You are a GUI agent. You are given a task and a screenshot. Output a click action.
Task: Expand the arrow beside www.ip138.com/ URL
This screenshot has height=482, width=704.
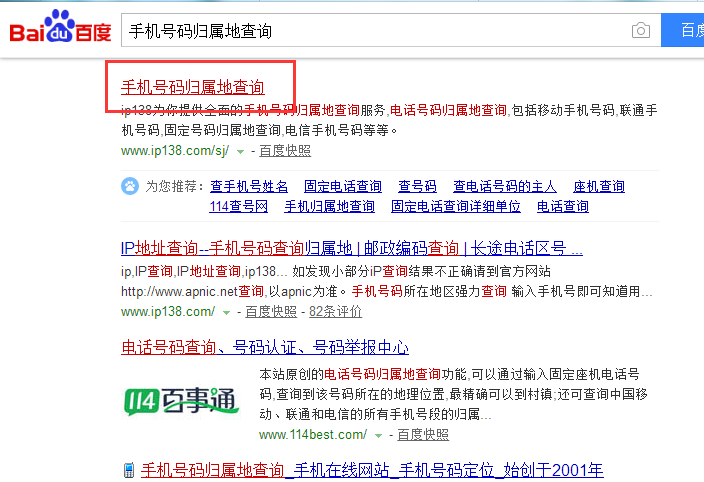(226, 312)
